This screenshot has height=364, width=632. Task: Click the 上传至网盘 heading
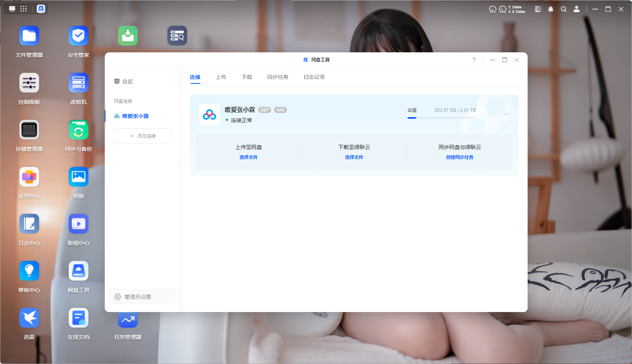pos(249,147)
